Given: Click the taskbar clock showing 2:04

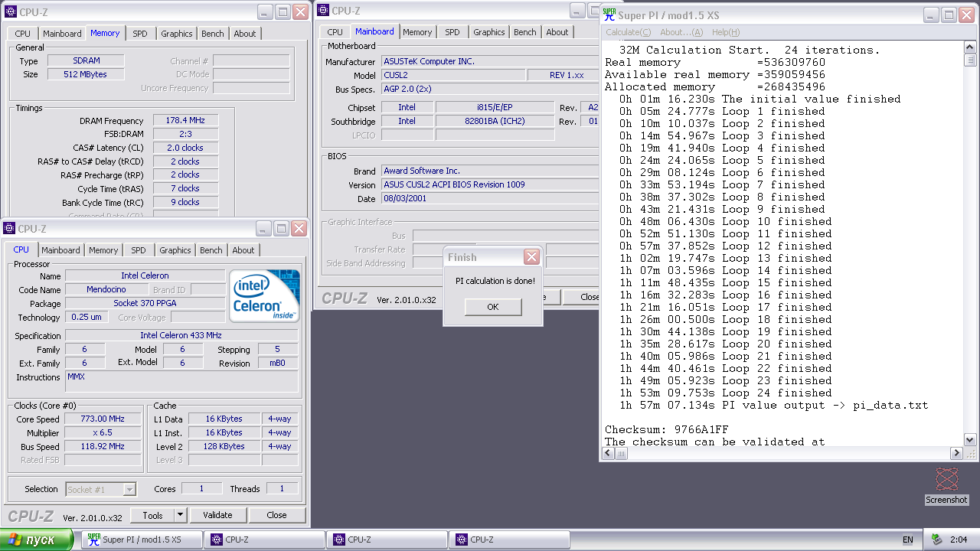Looking at the screenshot, I should tap(958, 540).
